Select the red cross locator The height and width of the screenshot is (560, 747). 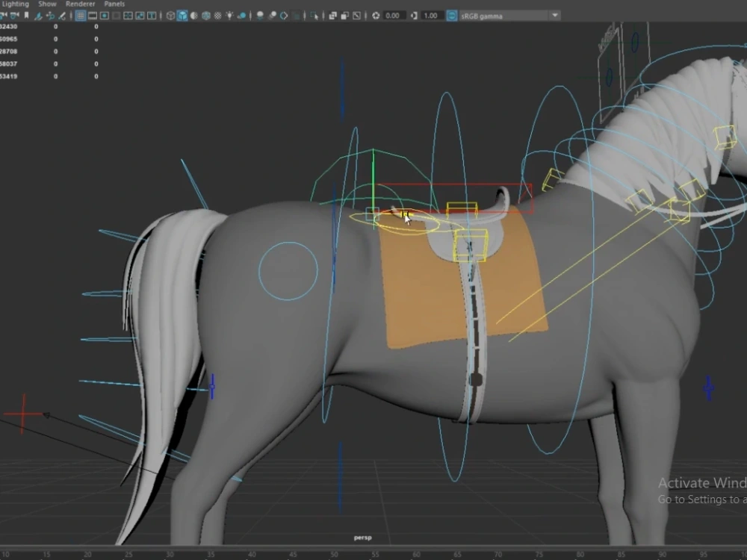click(23, 414)
